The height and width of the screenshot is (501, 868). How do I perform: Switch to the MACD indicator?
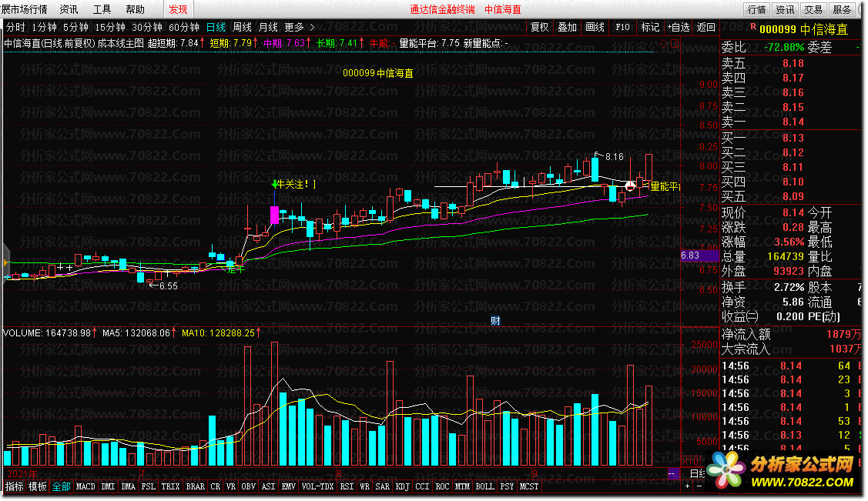[85, 486]
